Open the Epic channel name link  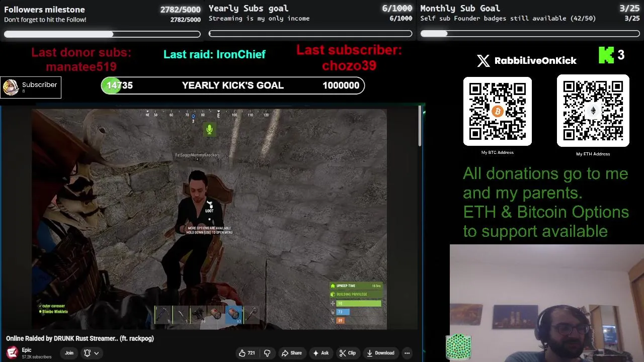click(27, 350)
